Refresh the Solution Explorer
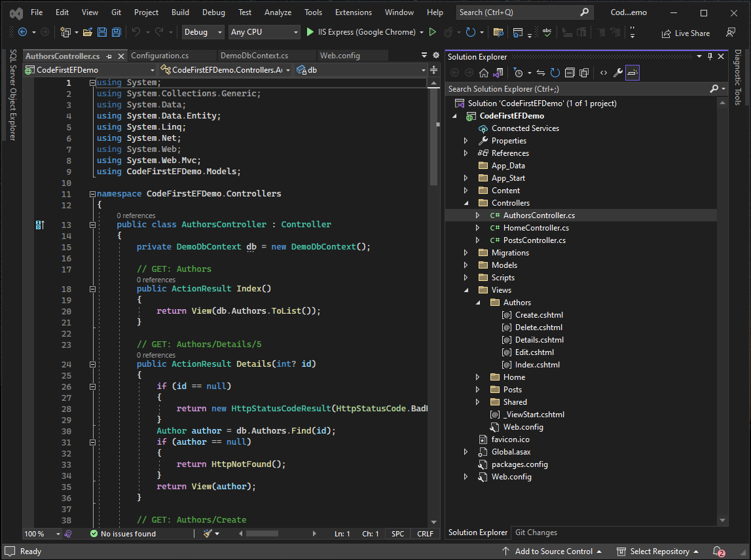This screenshot has width=751, height=560. point(555,73)
